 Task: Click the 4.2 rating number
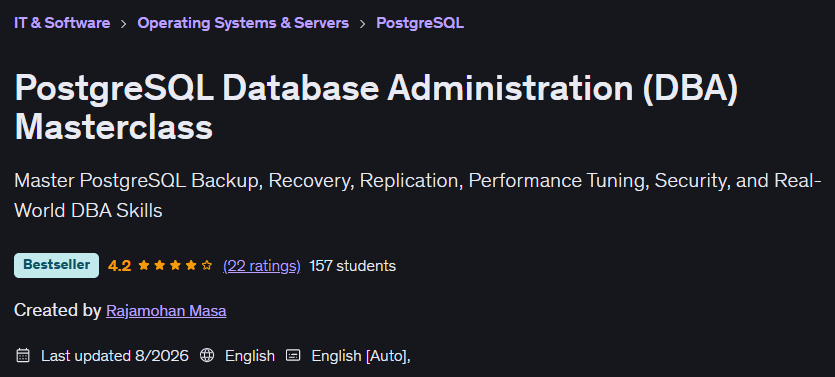click(119, 266)
